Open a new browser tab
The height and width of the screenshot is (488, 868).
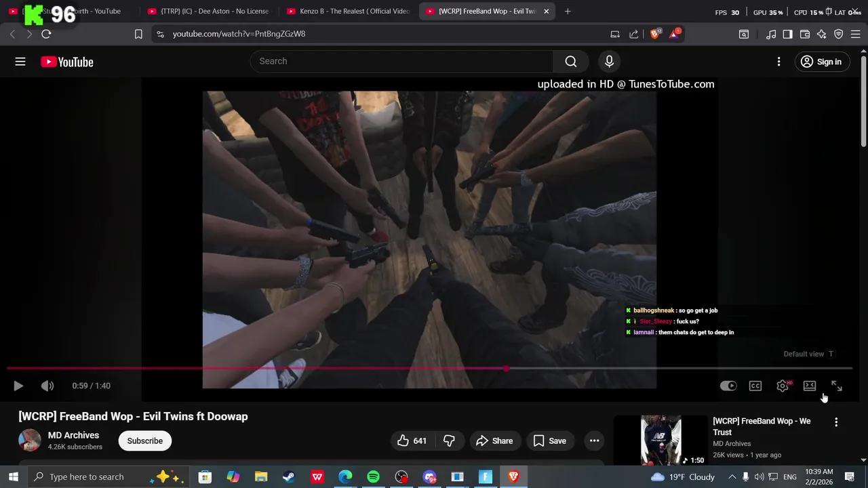pos(568,11)
